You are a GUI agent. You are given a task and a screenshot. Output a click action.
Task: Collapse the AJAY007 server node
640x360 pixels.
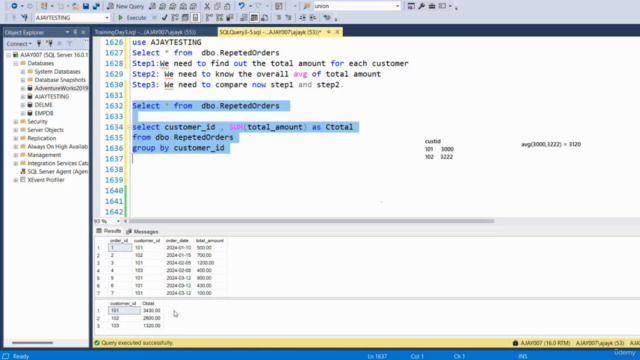pyautogui.click(x=8, y=55)
